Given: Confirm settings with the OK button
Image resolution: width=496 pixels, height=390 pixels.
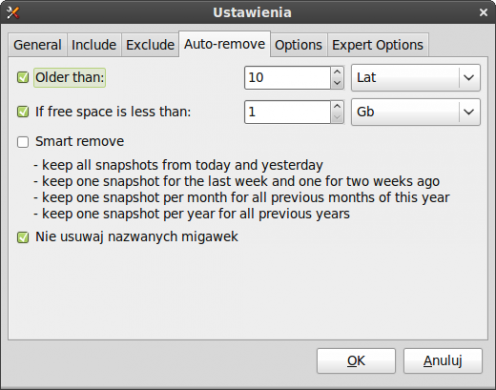Looking at the screenshot, I should tap(356, 361).
